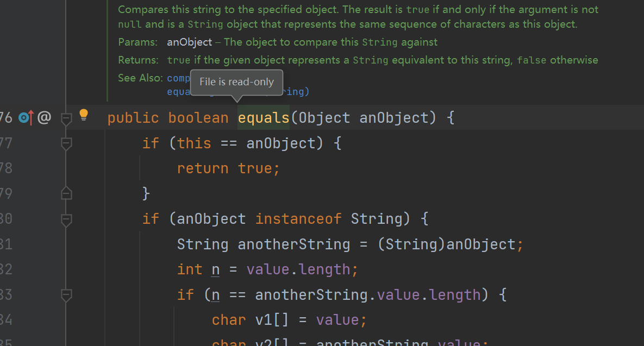Click the 'boolean' return type
This screenshot has height=346, width=644.
pyautogui.click(x=198, y=118)
